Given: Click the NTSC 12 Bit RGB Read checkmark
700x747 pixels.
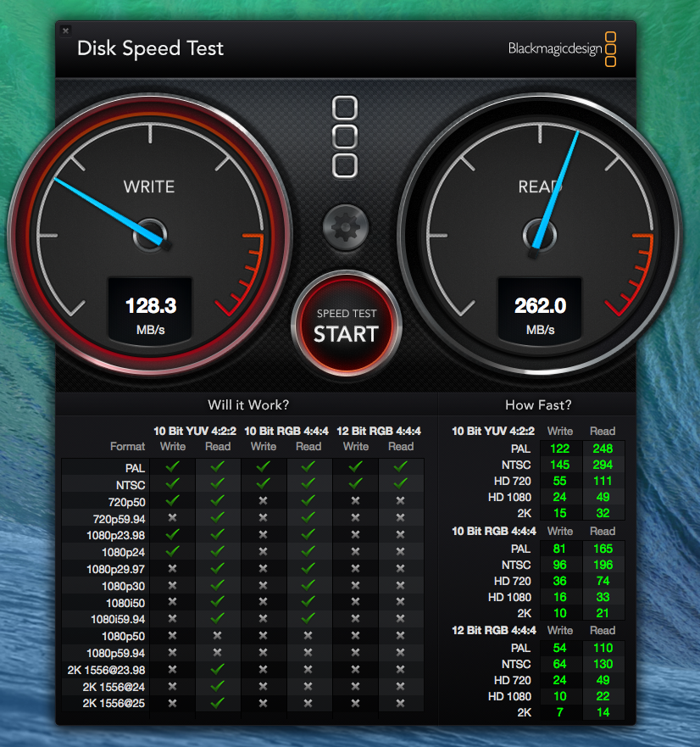Looking at the screenshot, I should click(401, 484).
